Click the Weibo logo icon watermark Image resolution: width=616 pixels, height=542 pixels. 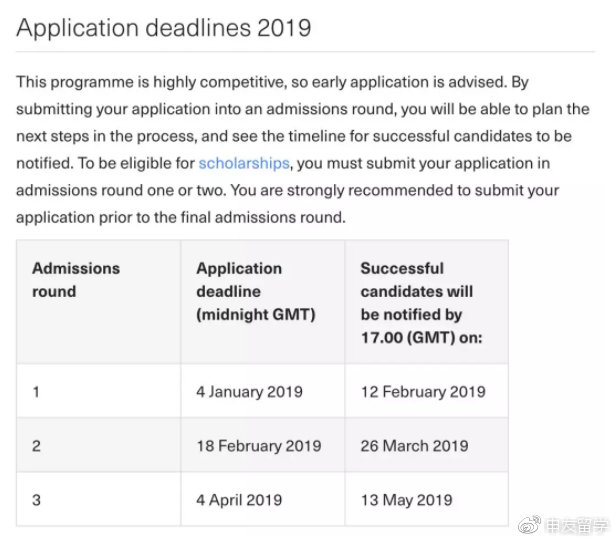tap(529, 526)
